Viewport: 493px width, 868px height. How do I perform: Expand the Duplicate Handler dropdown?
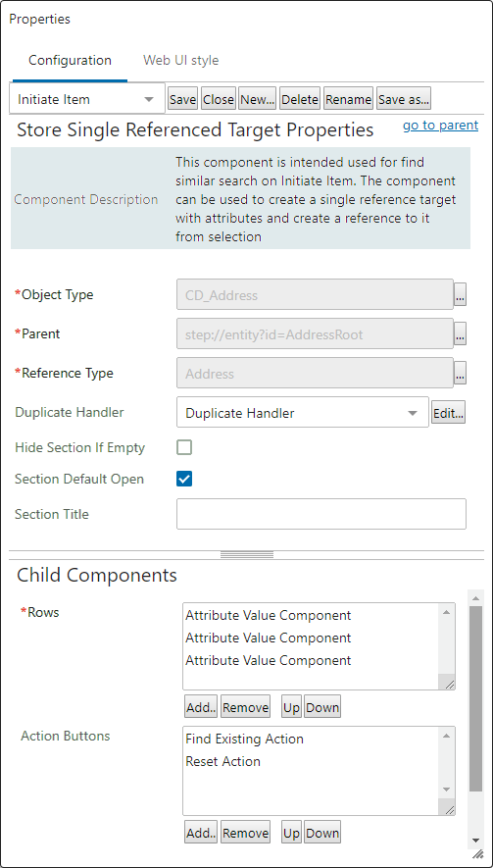(x=302, y=412)
